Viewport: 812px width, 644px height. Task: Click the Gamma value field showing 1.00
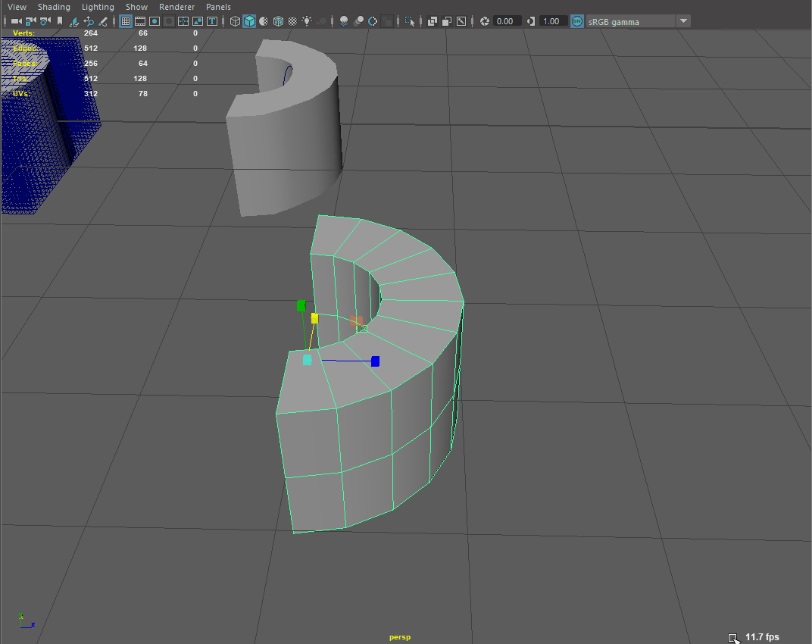[x=551, y=21]
